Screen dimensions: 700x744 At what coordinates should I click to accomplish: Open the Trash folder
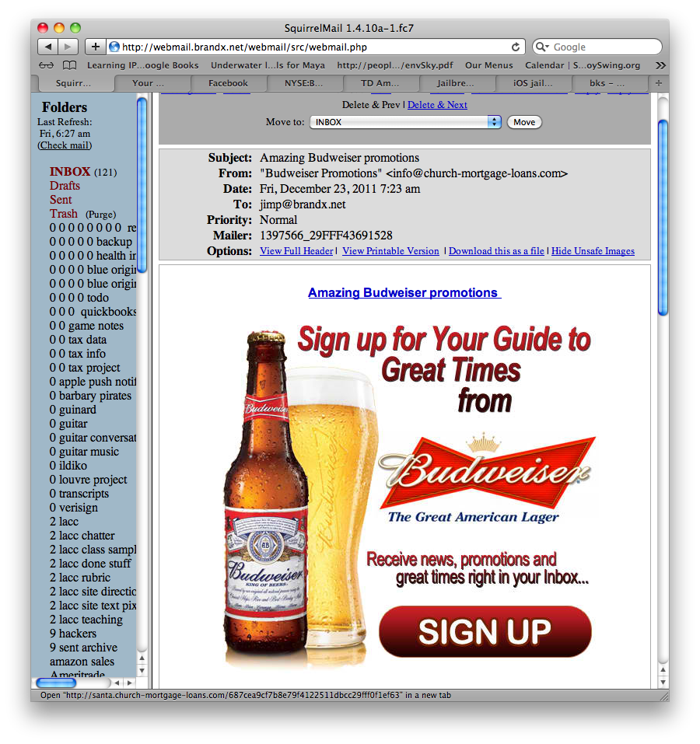64,214
